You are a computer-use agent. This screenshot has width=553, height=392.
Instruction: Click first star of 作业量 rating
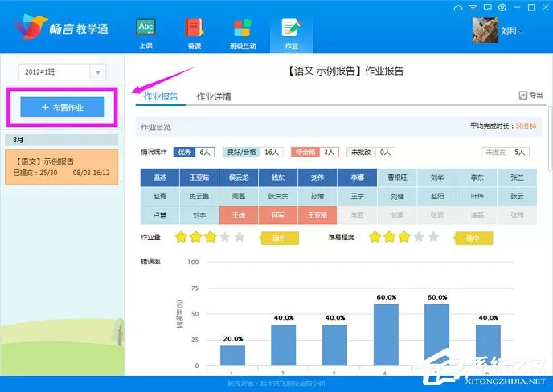181,236
